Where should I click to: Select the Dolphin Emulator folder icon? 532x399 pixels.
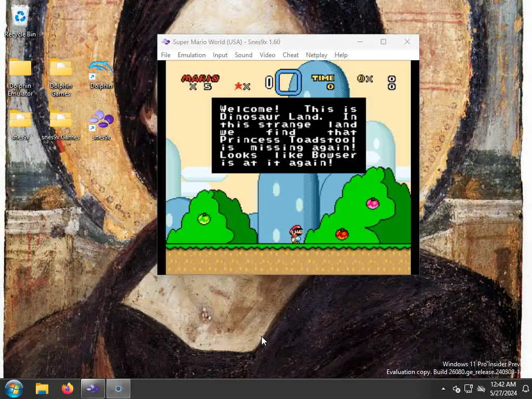point(20,77)
